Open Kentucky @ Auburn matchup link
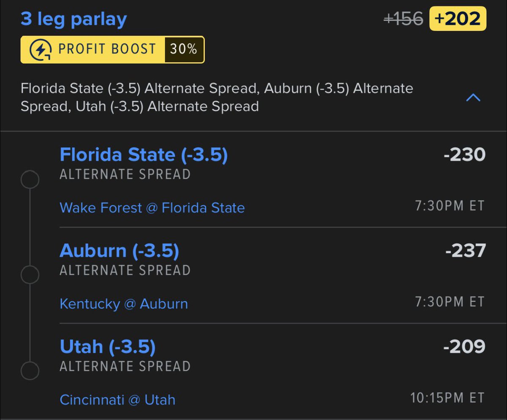Image resolution: width=507 pixels, height=420 pixels. tap(124, 303)
